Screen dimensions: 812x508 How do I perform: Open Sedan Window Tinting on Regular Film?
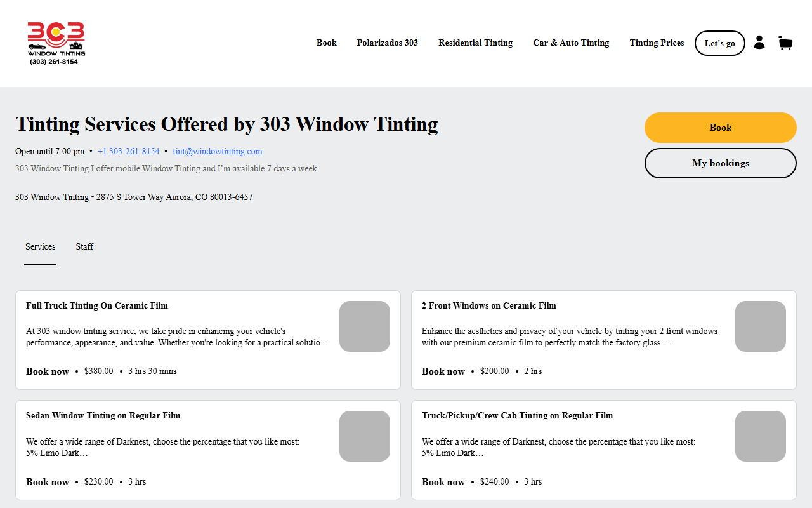(x=103, y=415)
